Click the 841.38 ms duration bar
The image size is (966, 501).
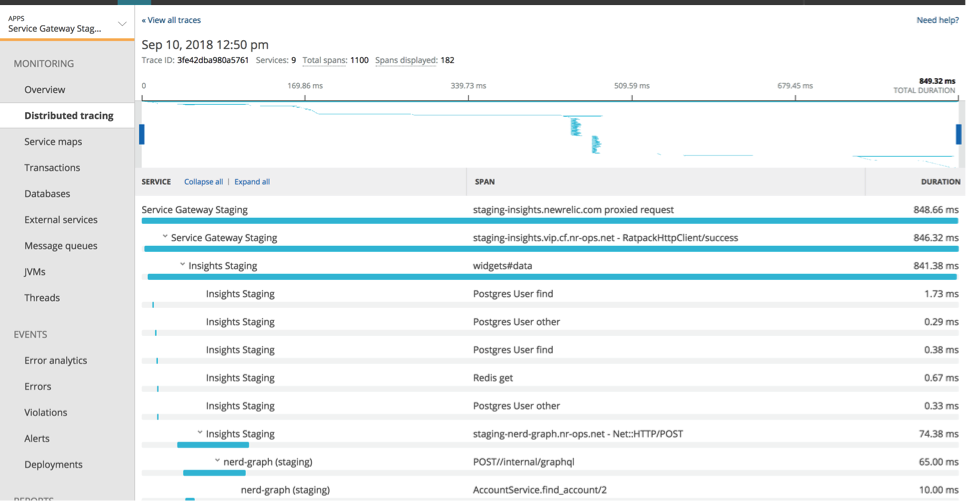pyautogui.click(x=553, y=277)
